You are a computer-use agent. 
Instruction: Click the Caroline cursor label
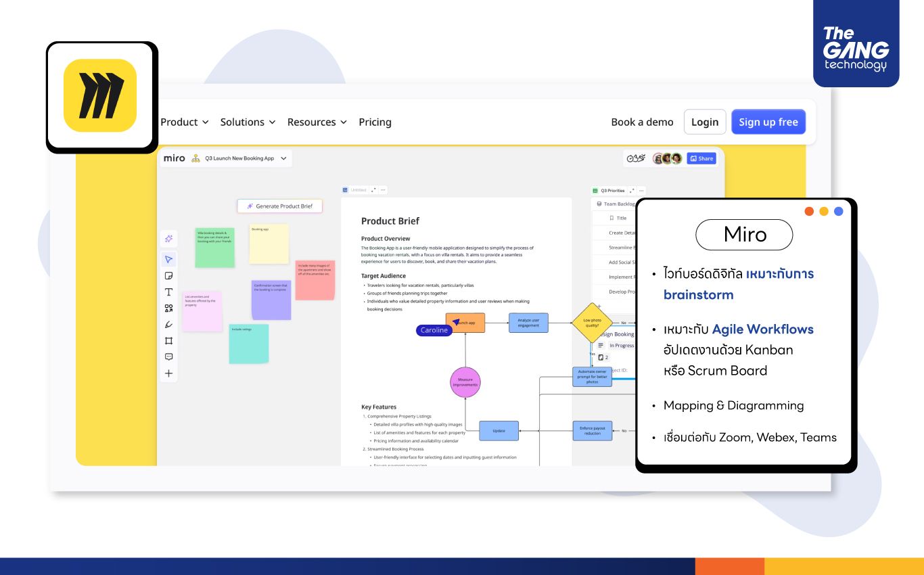[434, 330]
